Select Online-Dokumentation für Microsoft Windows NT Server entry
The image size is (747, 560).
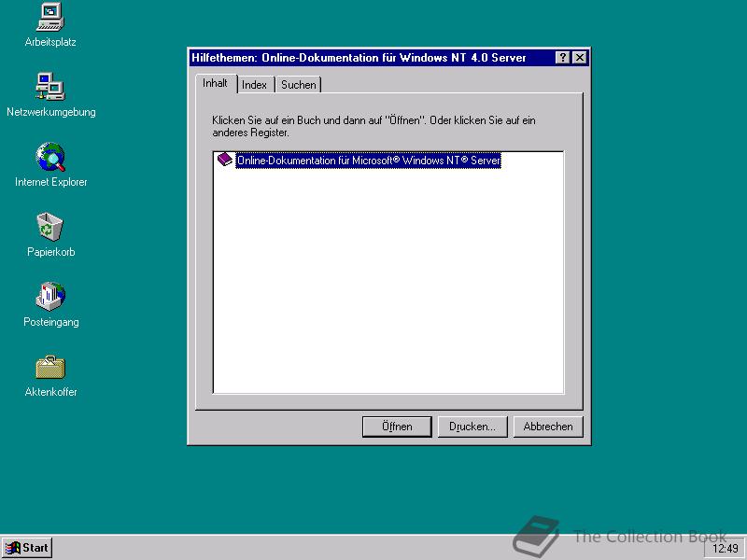369,160
